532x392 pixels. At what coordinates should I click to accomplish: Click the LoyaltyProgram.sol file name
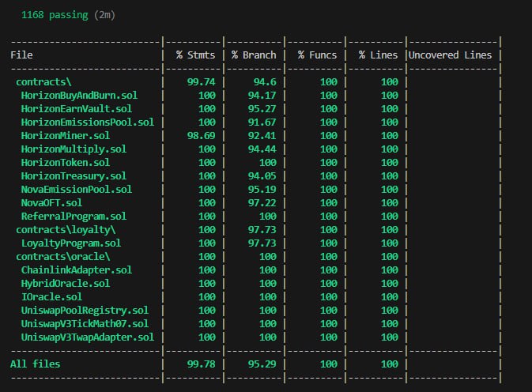71,243
